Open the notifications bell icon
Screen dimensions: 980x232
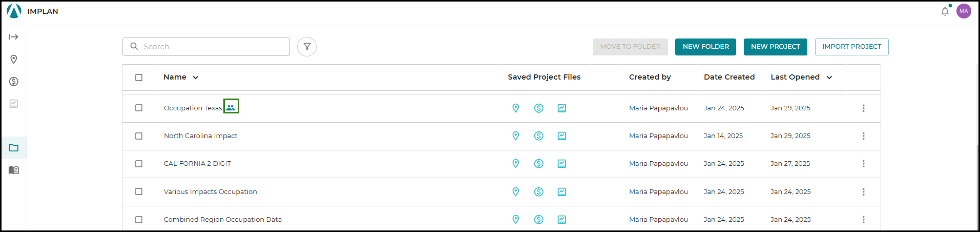[x=945, y=11]
